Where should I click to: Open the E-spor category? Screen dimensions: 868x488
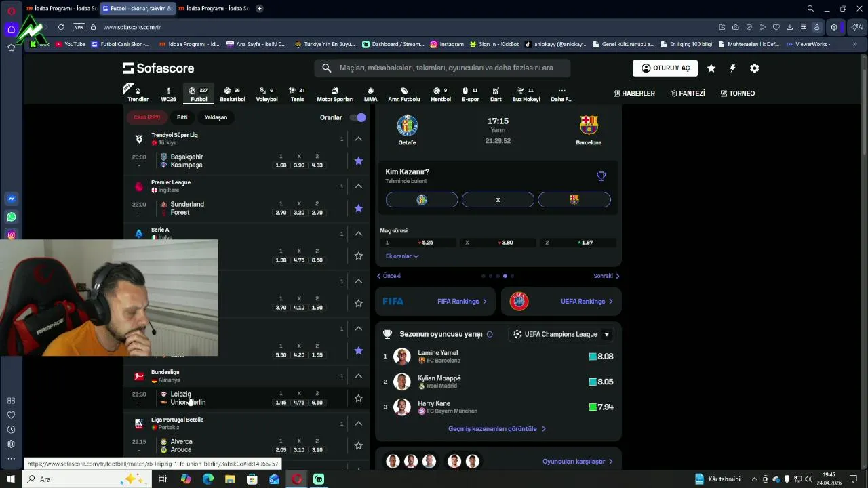(470, 94)
